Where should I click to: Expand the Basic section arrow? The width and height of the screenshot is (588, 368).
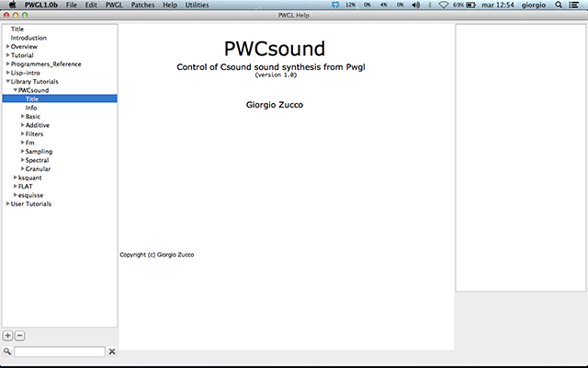point(22,116)
